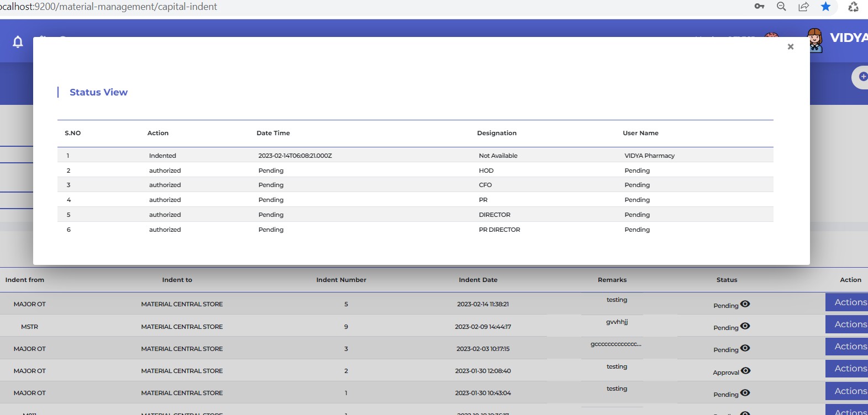The height and width of the screenshot is (415, 868).
Task: Click the Indent Number column header
Action: pyautogui.click(x=341, y=280)
